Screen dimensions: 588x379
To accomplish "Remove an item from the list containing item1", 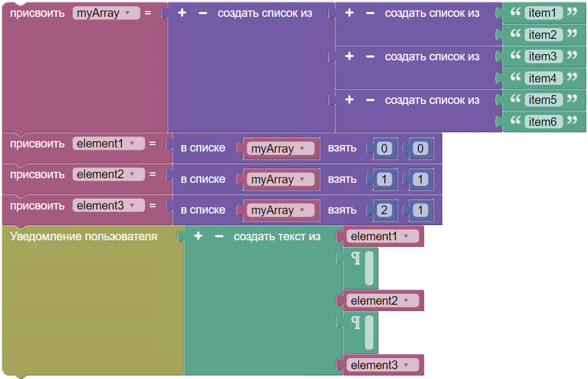I will click(x=370, y=13).
